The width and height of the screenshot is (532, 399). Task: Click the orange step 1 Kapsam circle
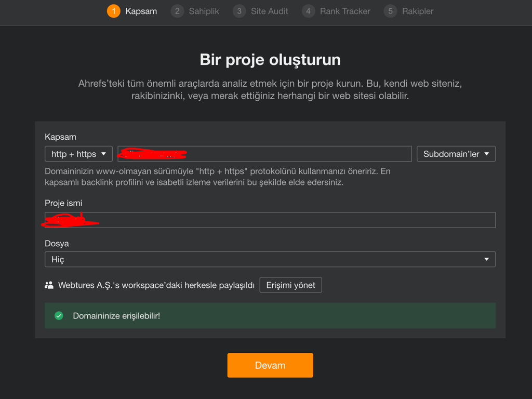click(x=113, y=11)
